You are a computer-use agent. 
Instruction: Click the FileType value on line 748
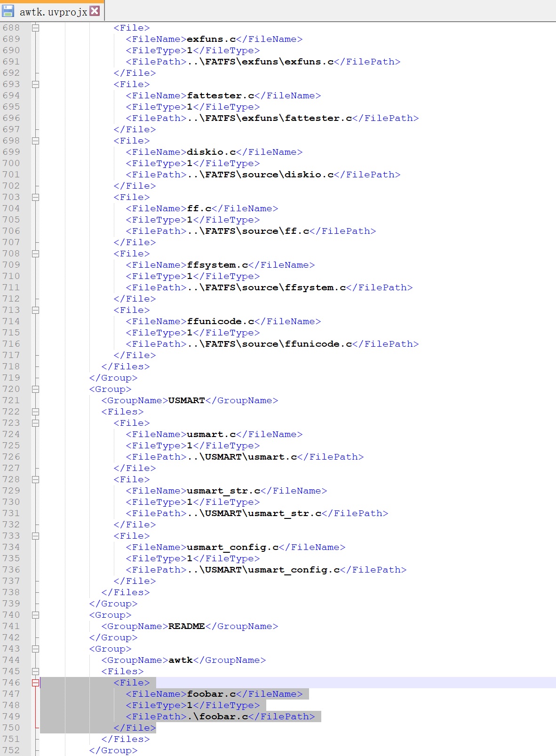coord(190,705)
